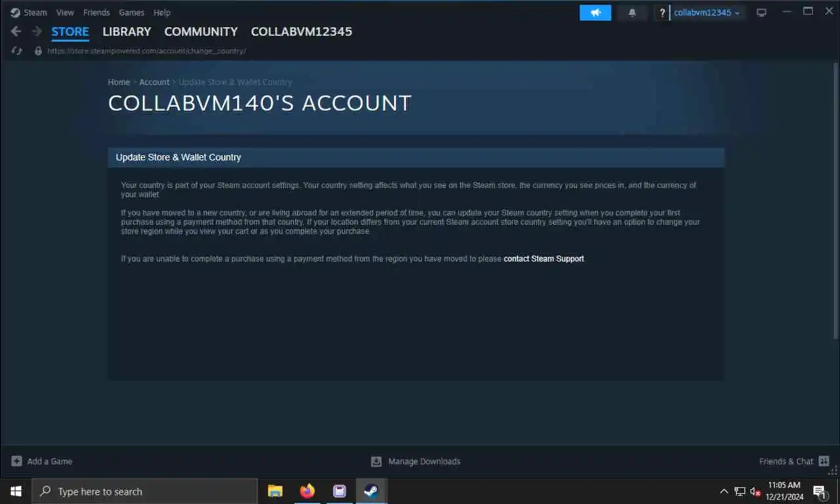Click the network tray icon
840x504 pixels.
(740, 491)
